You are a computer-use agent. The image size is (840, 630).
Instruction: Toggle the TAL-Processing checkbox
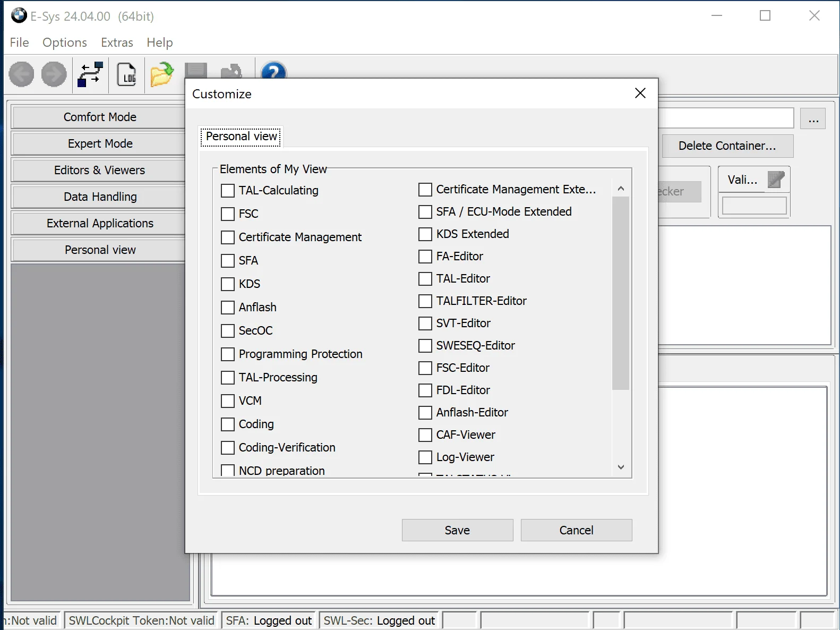coord(228,378)
